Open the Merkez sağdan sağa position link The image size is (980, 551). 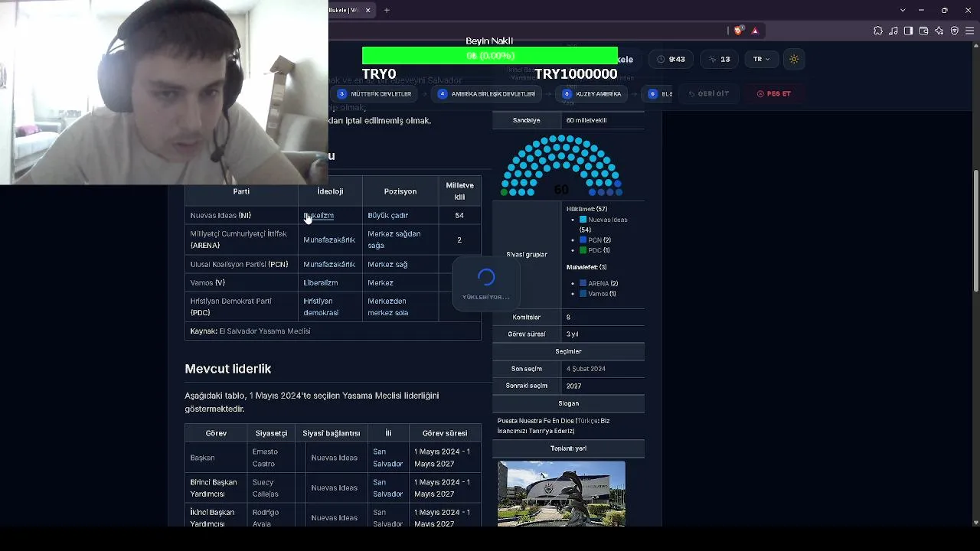click(x=394, y=240)
